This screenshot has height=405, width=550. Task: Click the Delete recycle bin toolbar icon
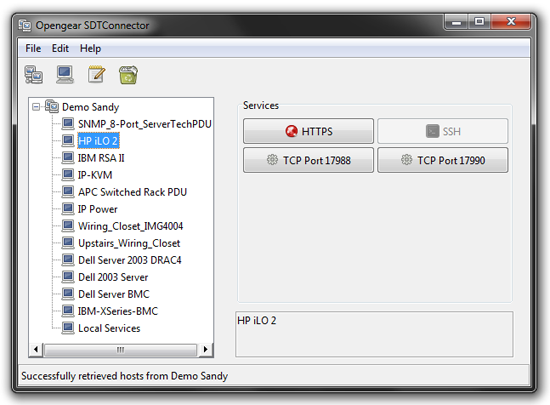[x=128, y=75]
